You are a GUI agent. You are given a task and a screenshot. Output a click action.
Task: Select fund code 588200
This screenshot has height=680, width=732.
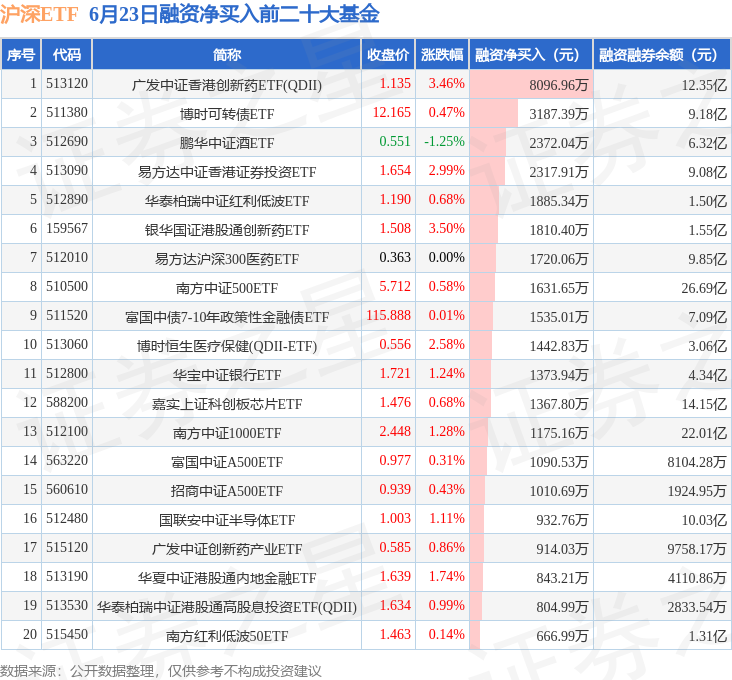pyautogui.click(x=67, y=402)
